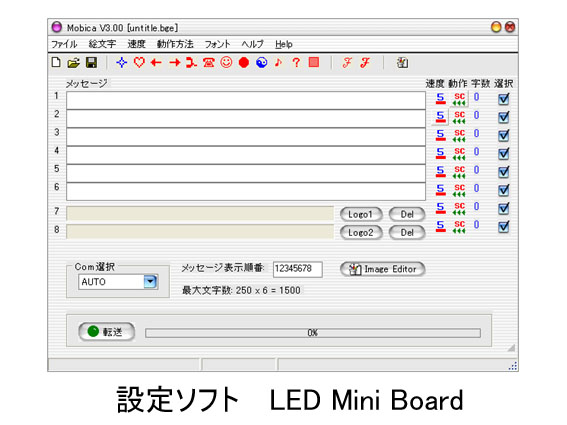Viewport: 567px width, 425px height.
Task: Uncheck selection checkbox for message 2
Action: pyautogui.click(x=503, y=117)
